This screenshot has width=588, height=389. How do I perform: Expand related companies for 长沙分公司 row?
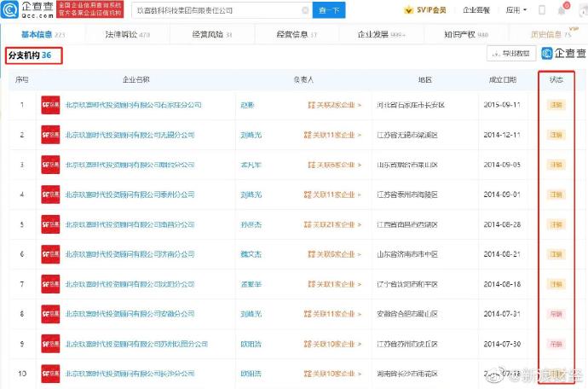tap(332, 374)
